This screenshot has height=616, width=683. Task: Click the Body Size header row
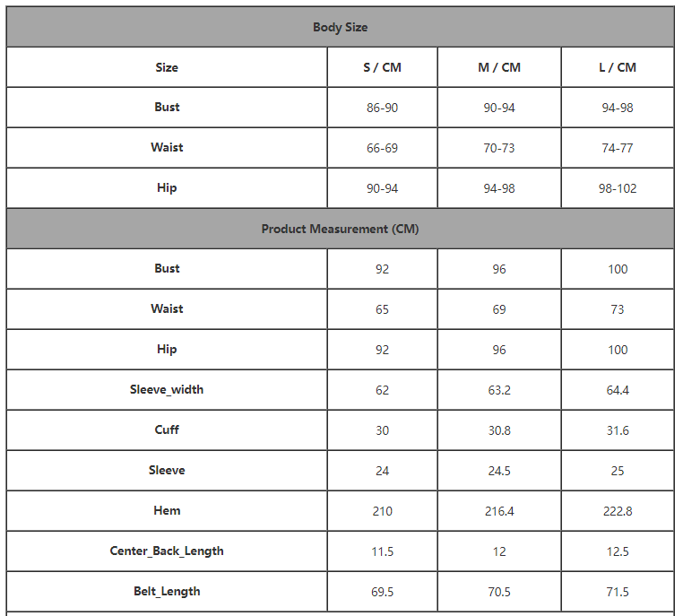coord(341,27)
